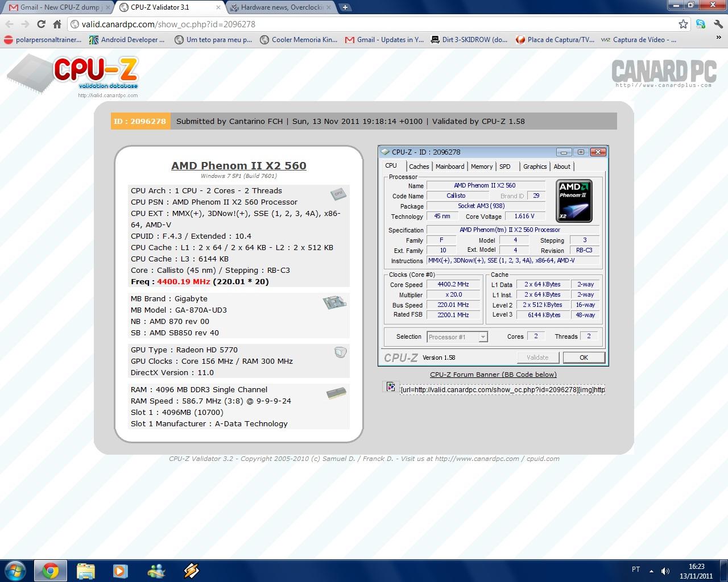Click the Skype extension icon in toolbar
The height and width of the screenshot is (582, 728).
(x=701, y=24)
